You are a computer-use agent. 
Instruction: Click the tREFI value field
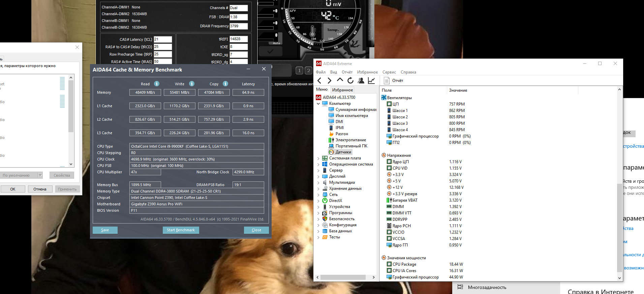coord(239,39)
